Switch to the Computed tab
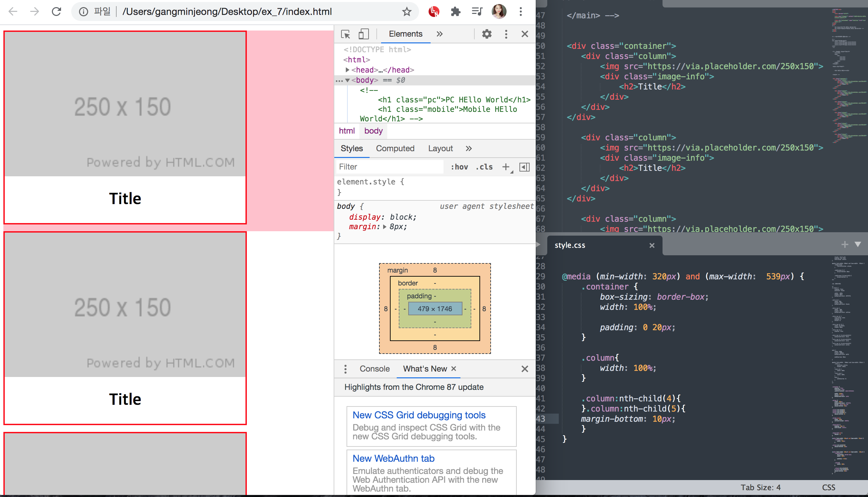Image resolution: width=868 pixels, height=497 pixels. tap(395, 148)
